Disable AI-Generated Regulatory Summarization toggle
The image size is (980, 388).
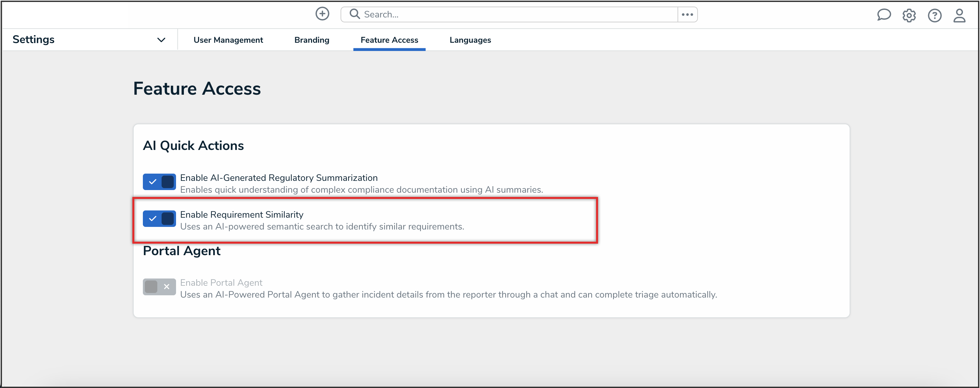coord(159,182)
